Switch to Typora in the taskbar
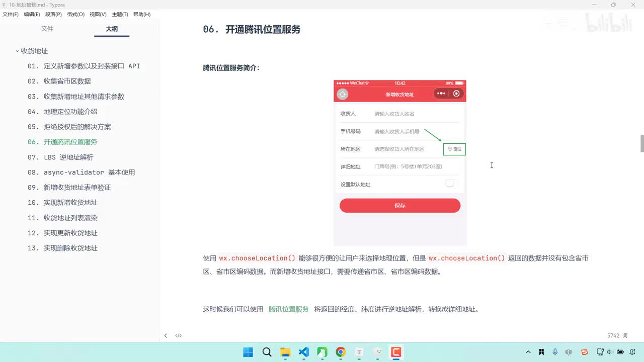The image size is (644, 362). 359,352
